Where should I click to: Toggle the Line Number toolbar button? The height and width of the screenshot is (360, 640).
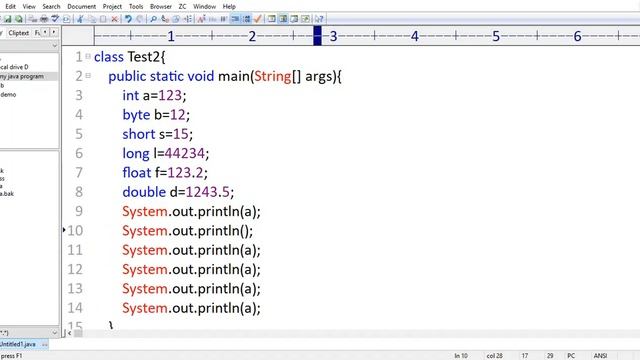[247, 19]
